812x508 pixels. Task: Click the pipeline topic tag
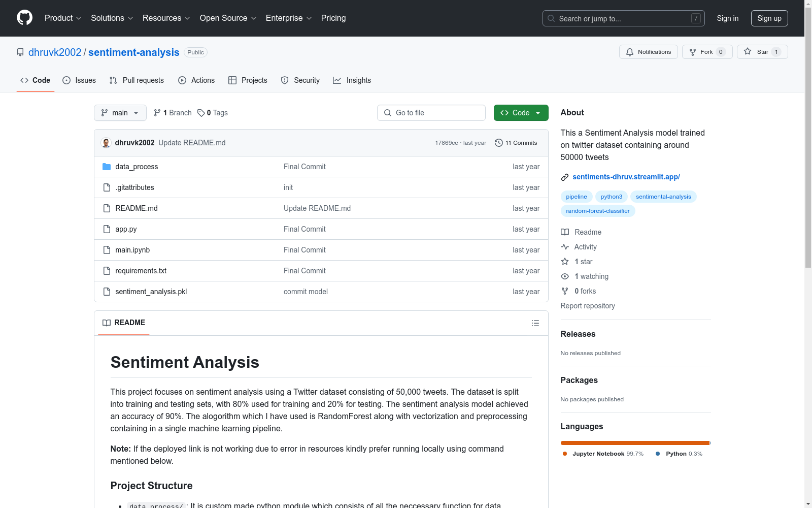577,197
